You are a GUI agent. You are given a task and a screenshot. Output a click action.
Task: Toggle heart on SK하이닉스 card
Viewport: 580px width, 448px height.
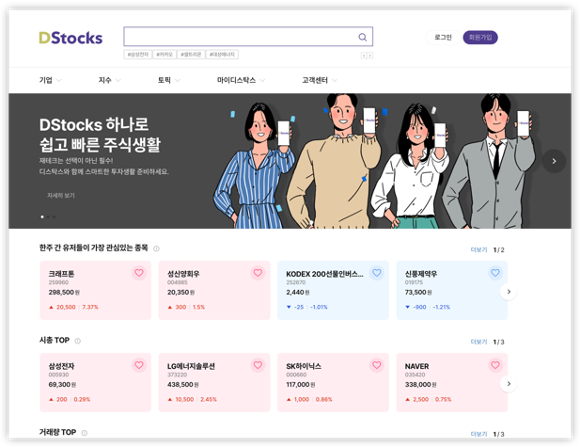point(377,365)
